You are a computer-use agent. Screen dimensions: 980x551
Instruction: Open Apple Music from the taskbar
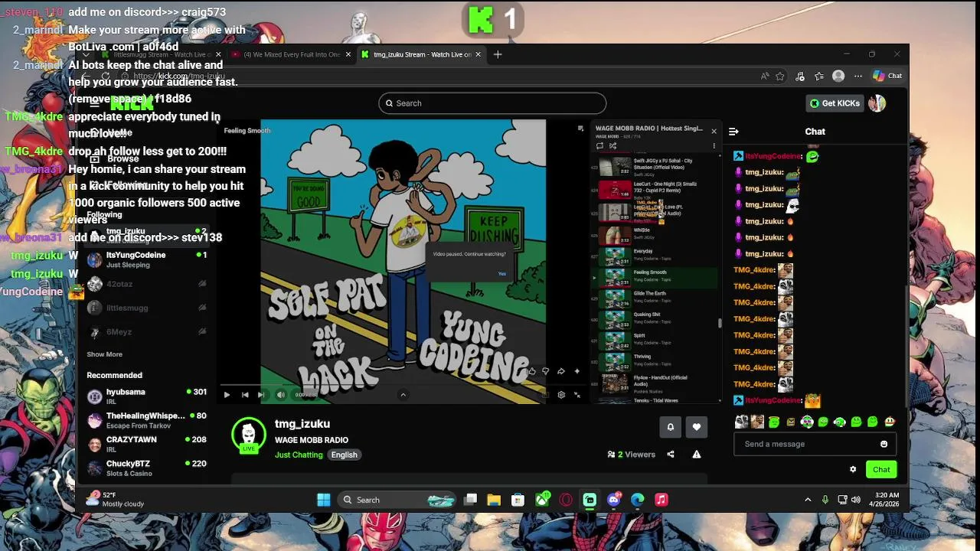click(661, 500)
